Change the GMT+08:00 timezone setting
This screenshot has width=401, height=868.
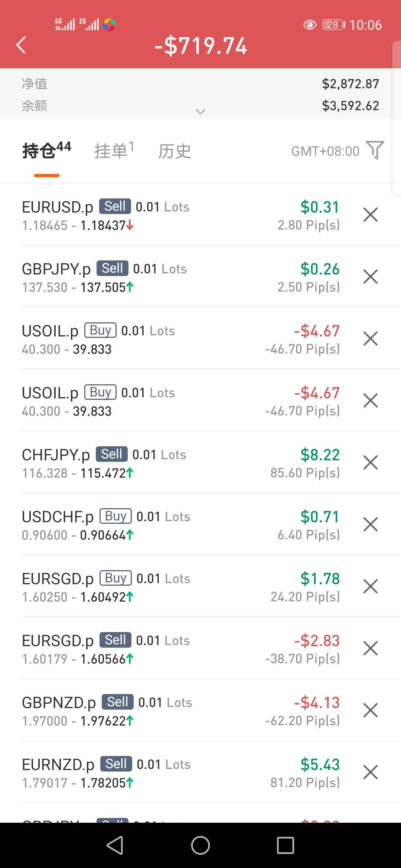click(x=325, y=151)
